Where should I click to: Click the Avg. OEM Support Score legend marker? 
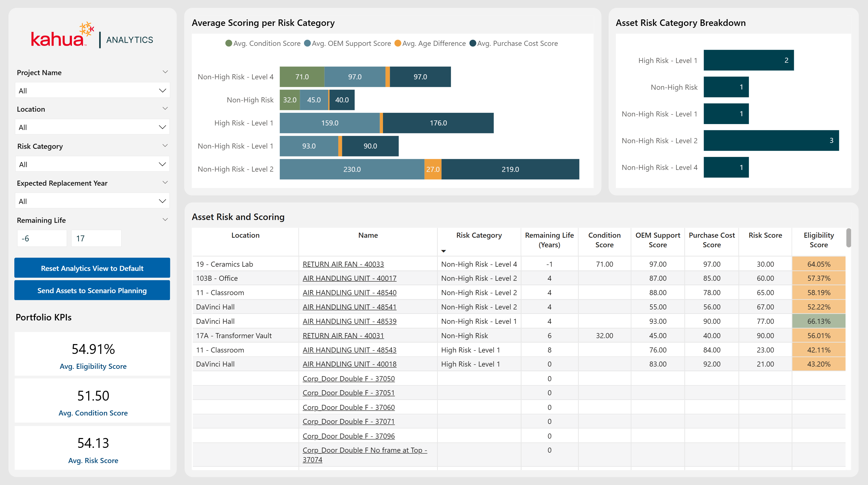point(307,44)
